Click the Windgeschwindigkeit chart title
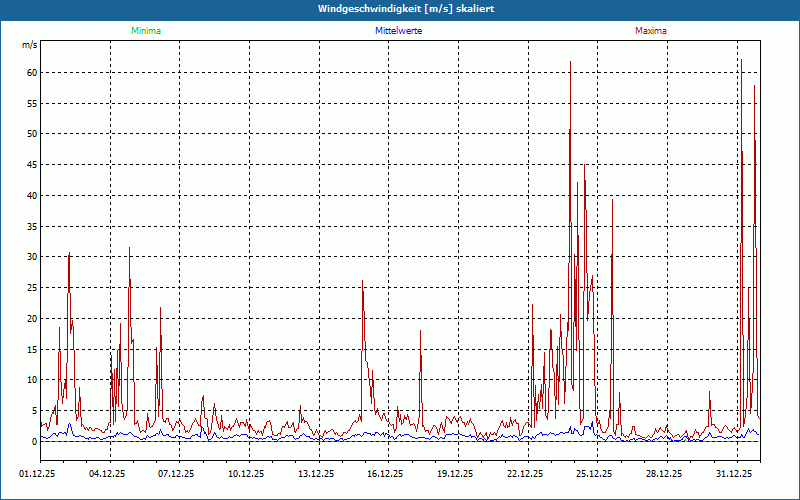Screen dimensions: 800x500 coord(406,9)
